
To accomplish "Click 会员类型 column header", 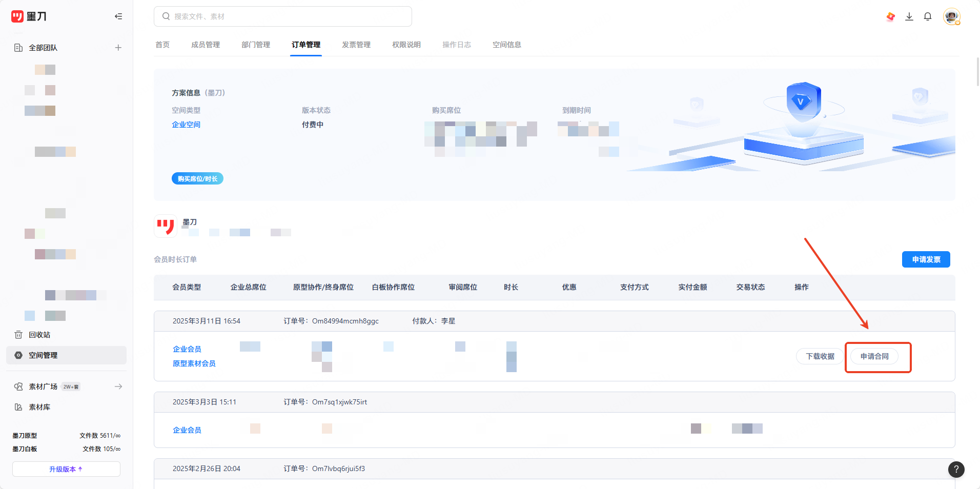I will 187,287.
